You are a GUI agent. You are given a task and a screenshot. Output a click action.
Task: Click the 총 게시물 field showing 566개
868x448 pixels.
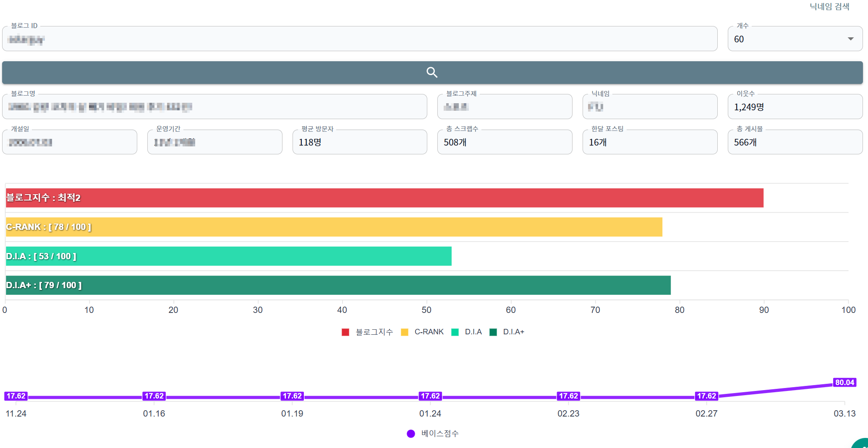coord(795,142)
